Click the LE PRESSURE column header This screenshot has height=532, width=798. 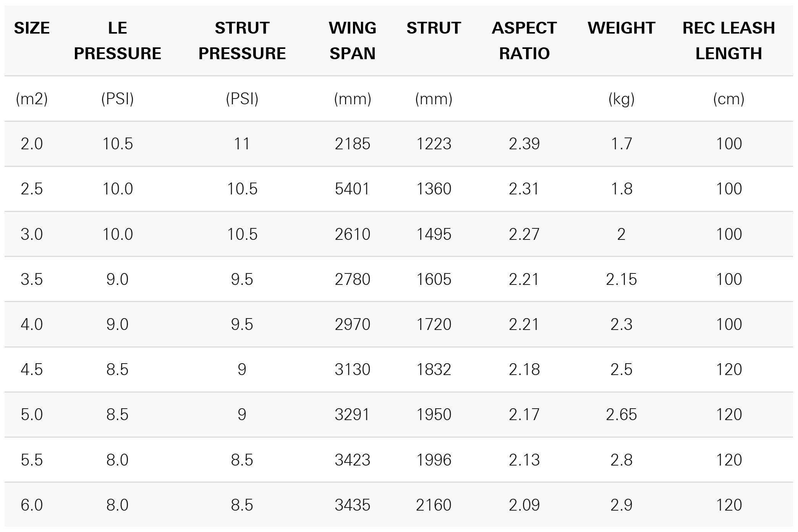pyautogui.click(x=117, y=40)
